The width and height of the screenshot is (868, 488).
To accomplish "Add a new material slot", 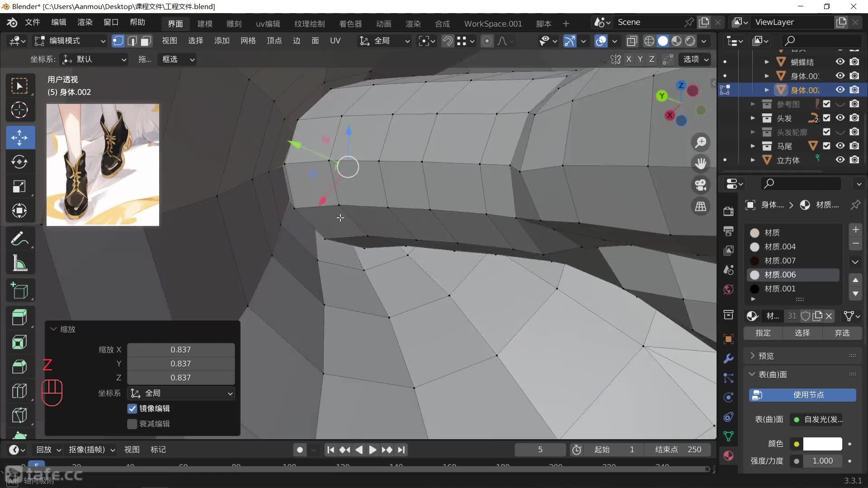I will 855,230.
